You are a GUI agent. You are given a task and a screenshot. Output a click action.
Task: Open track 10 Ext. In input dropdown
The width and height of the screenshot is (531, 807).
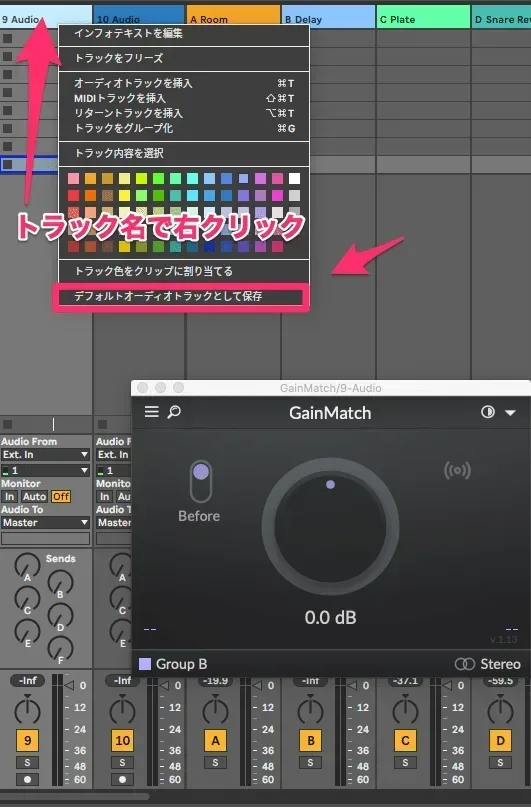tap(114, 455)
